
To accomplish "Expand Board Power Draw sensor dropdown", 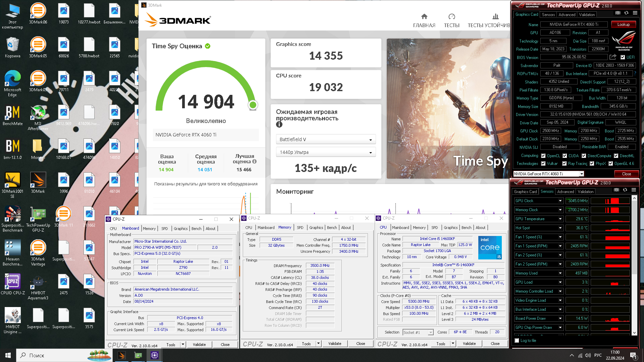I will click(x=560, y=318).
